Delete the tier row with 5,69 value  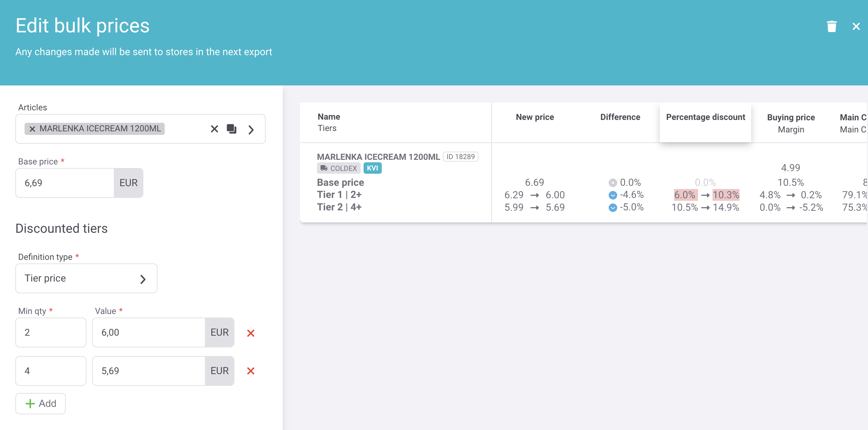click(x=251, y=371)
